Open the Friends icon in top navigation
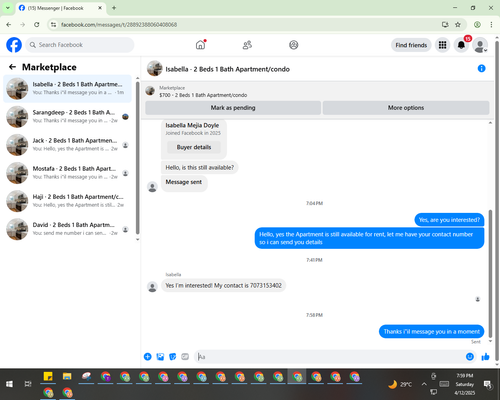 coord(247,45)
